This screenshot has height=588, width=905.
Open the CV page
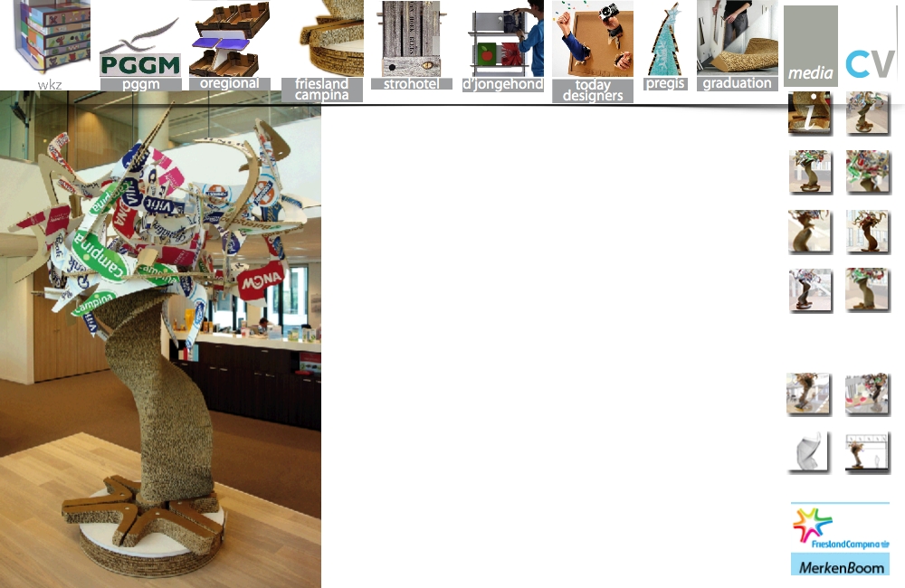[x=870, y=64]
